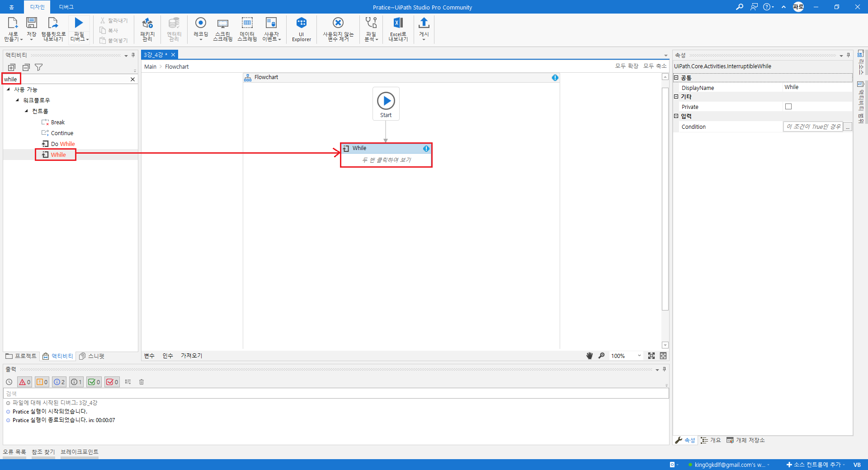
Task: Open the 변수 (Variables) tab
Action: click(x=149, y=356)
